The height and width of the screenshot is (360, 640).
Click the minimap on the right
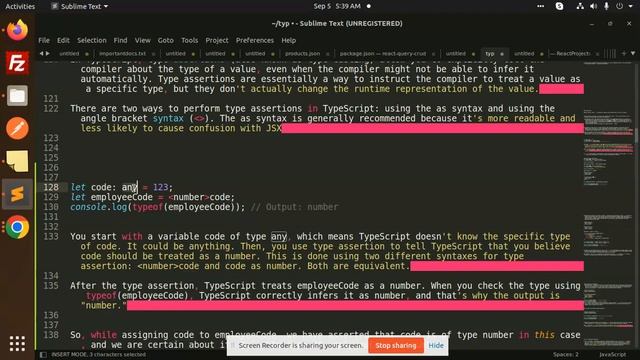tap(608, 204)
